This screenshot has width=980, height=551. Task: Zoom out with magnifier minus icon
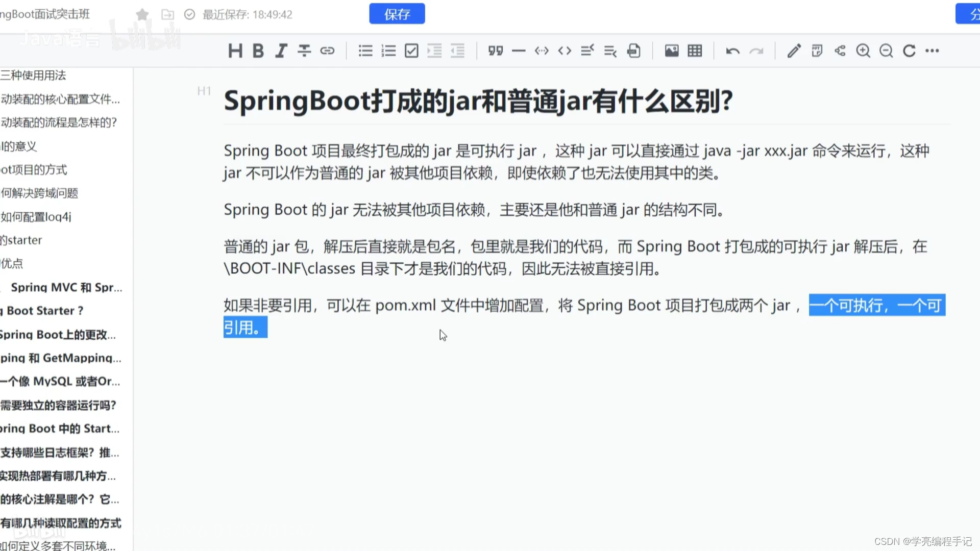click(886, 51)
